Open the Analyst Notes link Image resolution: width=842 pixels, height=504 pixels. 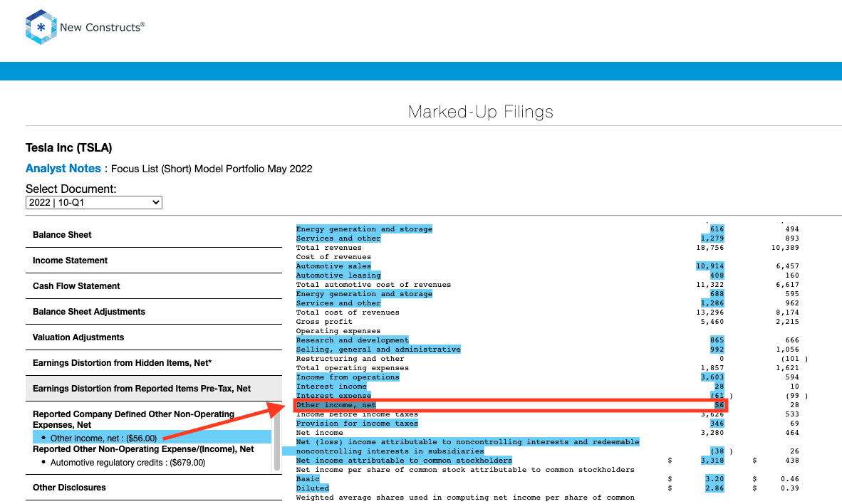click(63, 169)
